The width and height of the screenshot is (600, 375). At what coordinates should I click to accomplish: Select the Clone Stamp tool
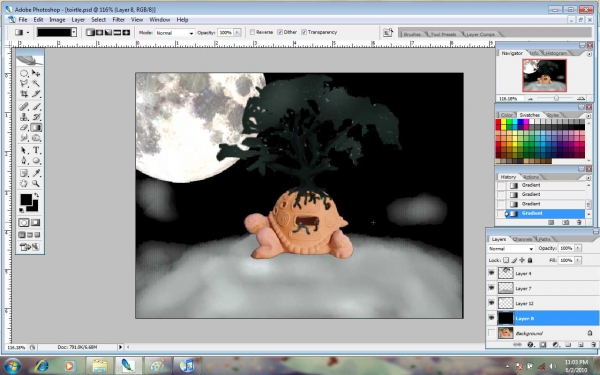24,117
